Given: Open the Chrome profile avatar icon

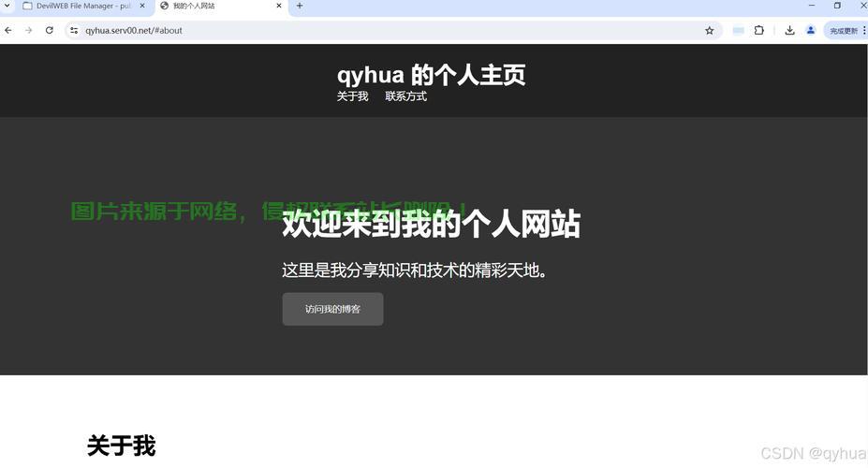Looking at the screenshot, I should coord(811,31).
